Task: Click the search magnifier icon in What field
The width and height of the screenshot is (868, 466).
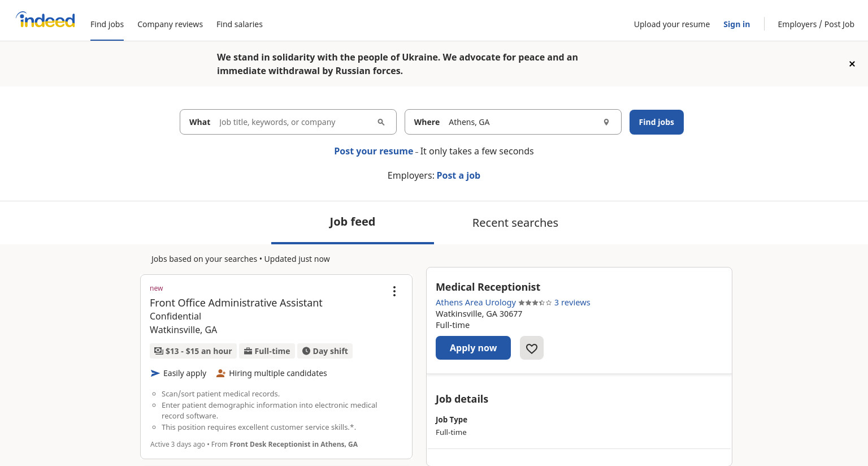Action: (381, 122)
